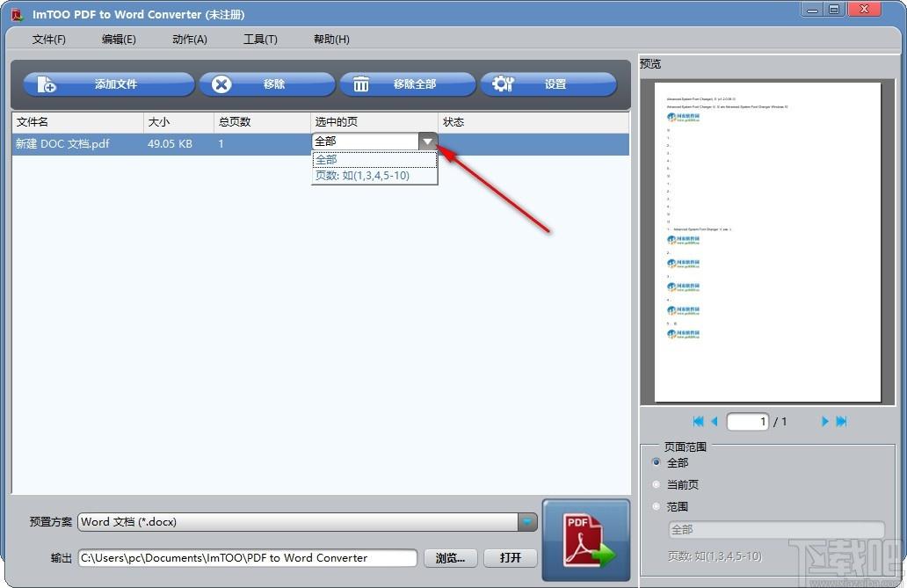The height and width of the screenshot is (588, 907).
Task: Go to previous preview page
Action: pyautogui.click(x=714, y=421)
